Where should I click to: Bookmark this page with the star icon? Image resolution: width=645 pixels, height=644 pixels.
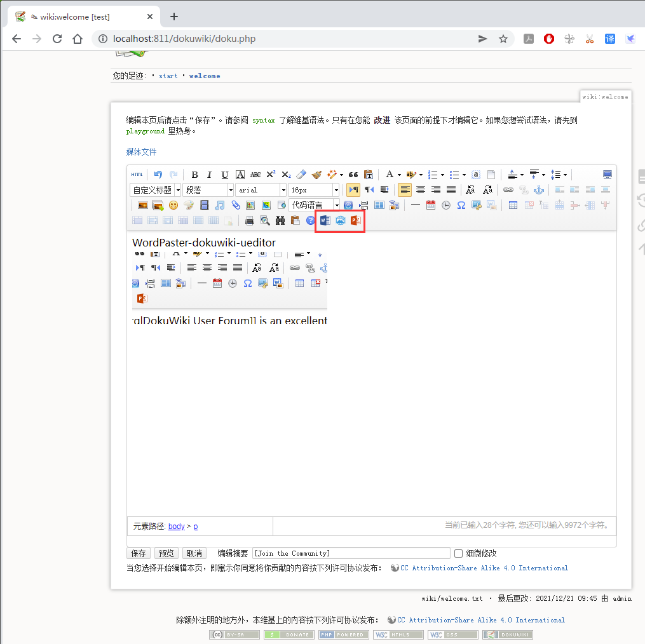pyautogui.click(x=503, y=39)
